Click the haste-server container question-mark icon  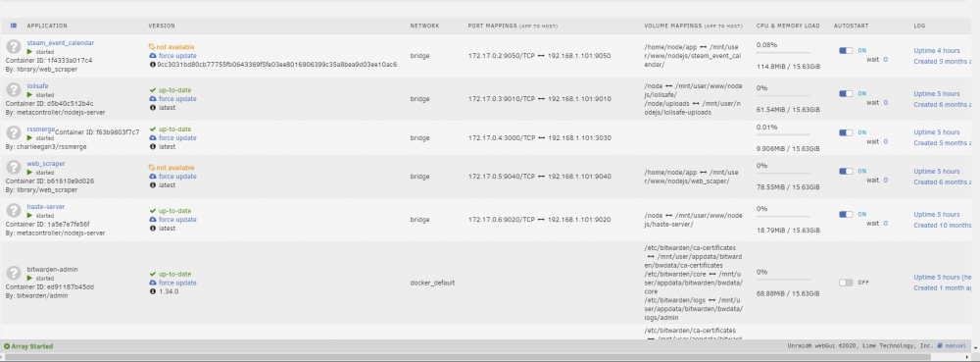click(x=14, y=211)
